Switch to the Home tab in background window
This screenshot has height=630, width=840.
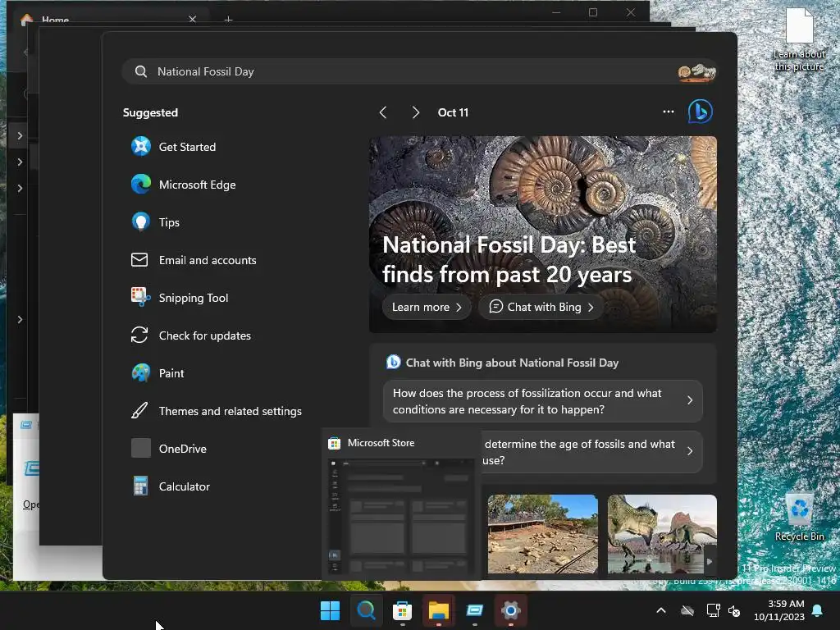click(x=110, y=20)
